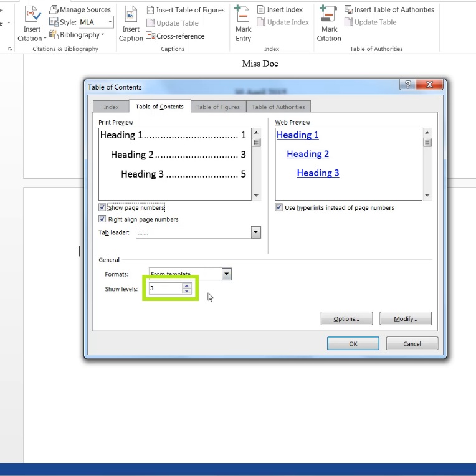This screenshot has width=476, height=476.
Task: Open the Formats dropdown
Action: click(x=226, y=274)
